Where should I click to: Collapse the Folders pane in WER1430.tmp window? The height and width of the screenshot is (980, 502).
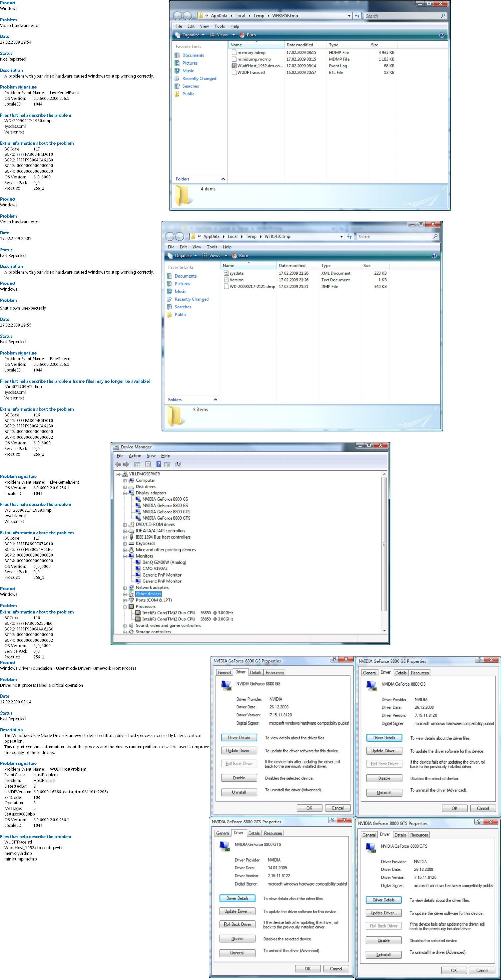[x=216, y=400]
